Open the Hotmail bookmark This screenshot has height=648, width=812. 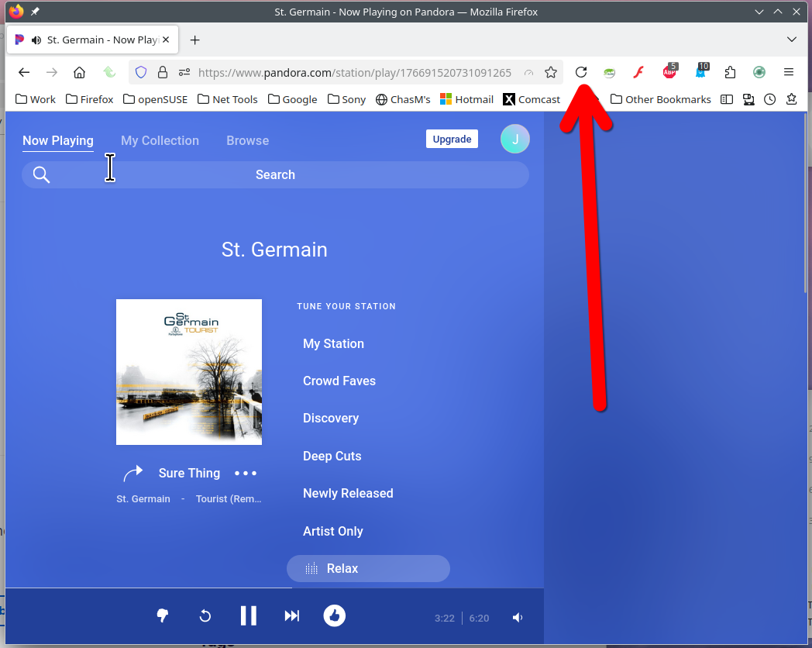pyautogui.click(x=466, y=99)
